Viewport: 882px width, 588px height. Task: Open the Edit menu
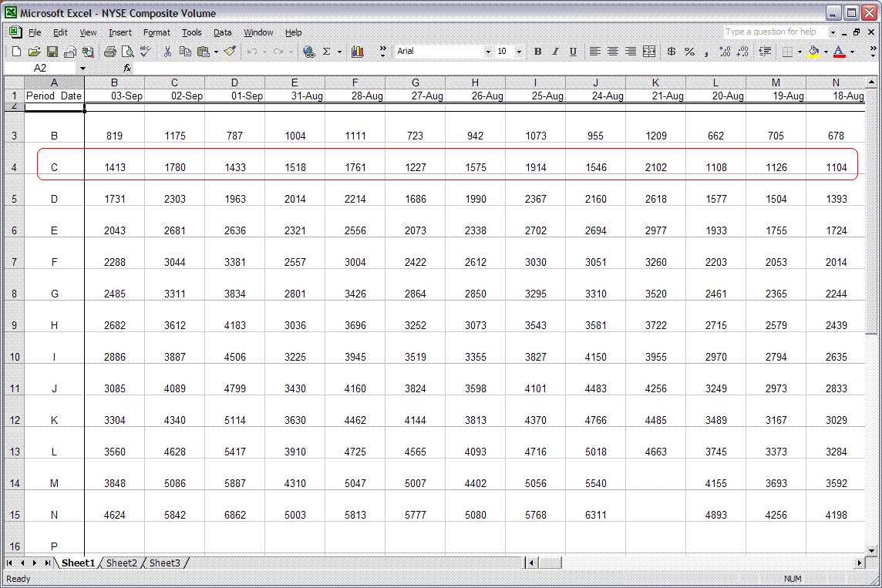click(x=60, y=32)
